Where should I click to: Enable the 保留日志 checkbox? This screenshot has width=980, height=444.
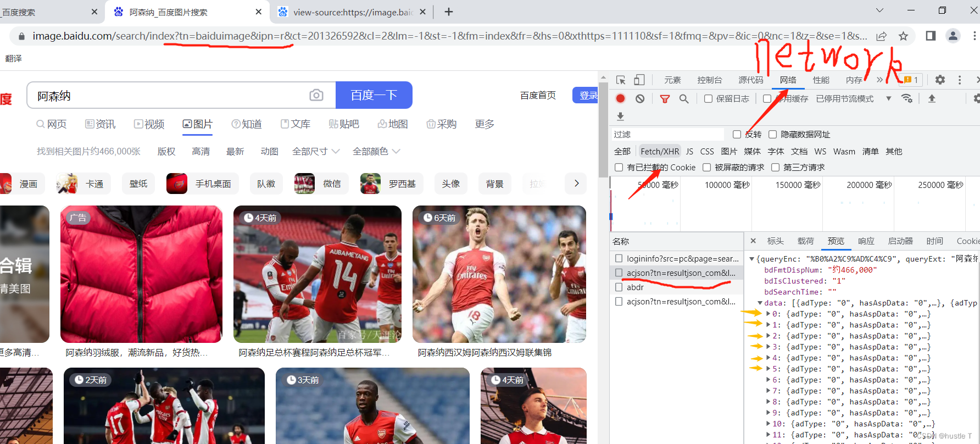(708, 99)
